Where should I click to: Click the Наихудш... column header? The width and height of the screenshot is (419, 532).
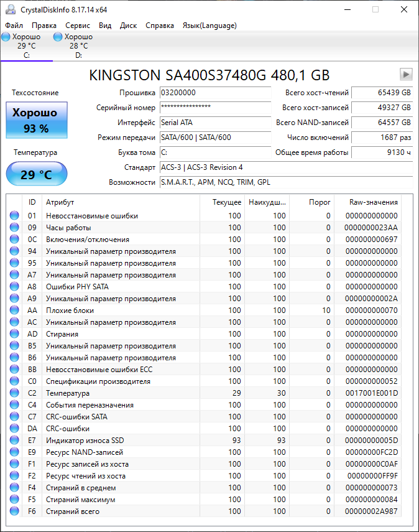coord(267,202)
